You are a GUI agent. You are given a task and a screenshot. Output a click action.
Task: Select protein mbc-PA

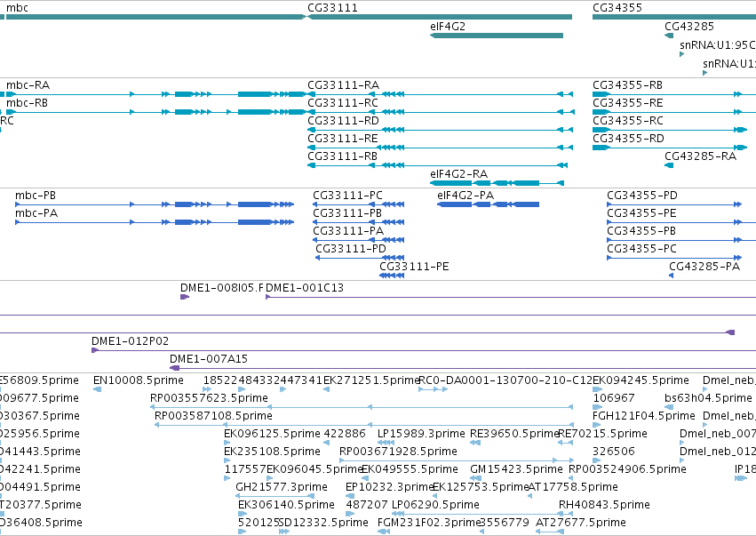click(x=155, y=222)
